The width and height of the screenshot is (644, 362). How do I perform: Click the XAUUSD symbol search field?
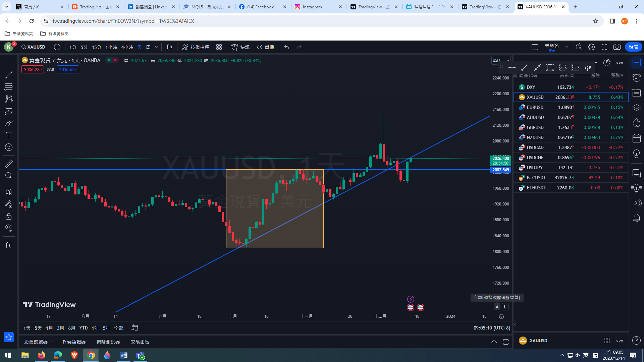click(x=34, y=47)
